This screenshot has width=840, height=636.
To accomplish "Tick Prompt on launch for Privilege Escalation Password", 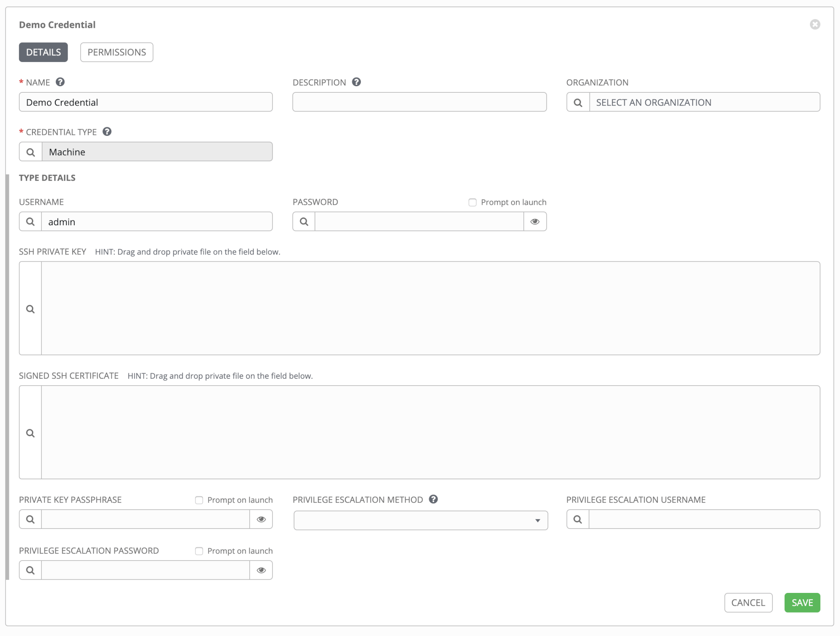I will 199,551.
